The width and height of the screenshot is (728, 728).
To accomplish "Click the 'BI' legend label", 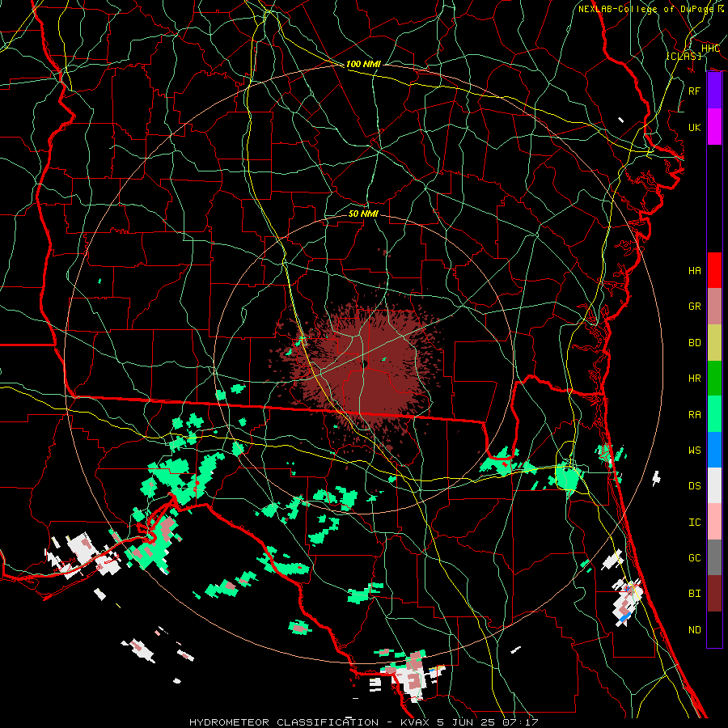I will (695, 594).
